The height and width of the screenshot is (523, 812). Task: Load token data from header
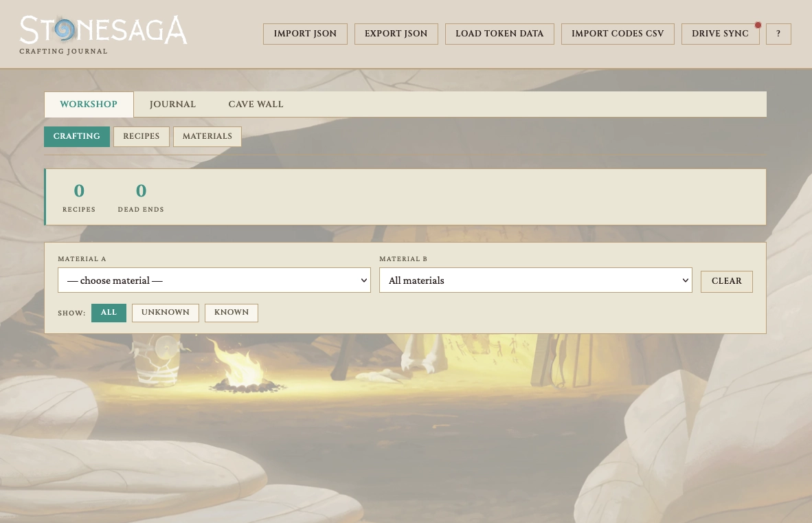pos(499,34)
